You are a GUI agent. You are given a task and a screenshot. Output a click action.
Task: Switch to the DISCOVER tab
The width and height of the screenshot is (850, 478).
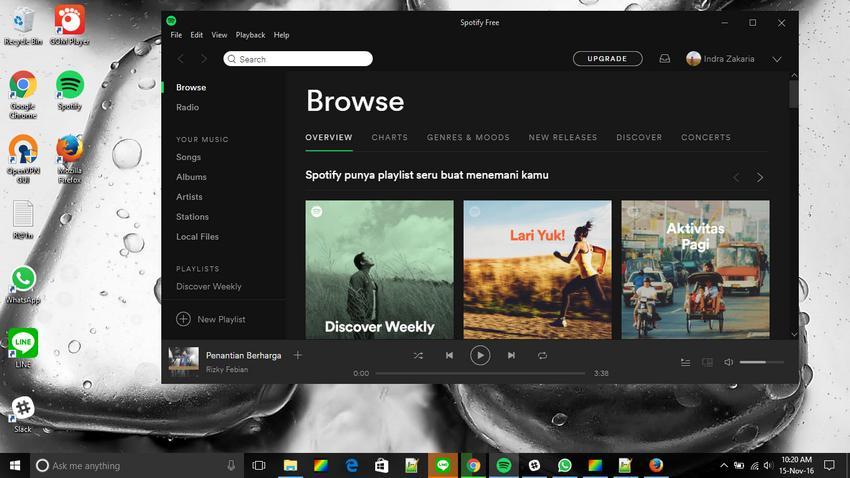(x=639, y=138)
